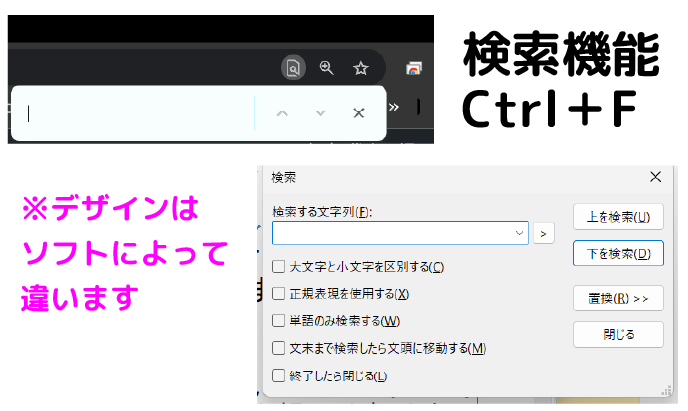Enable 大文字と小文字を区別する checkbox
The width and height of the screenshot is (688, 411).
click(279, 267)
